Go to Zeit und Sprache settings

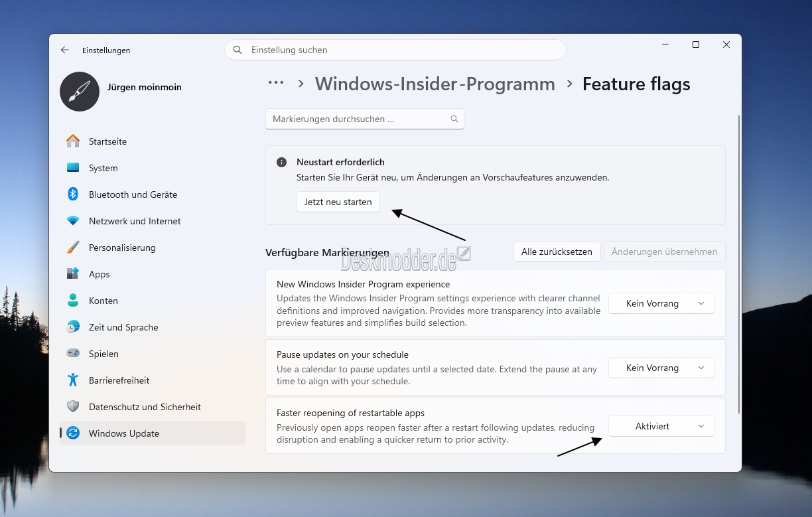pos(123,327)
